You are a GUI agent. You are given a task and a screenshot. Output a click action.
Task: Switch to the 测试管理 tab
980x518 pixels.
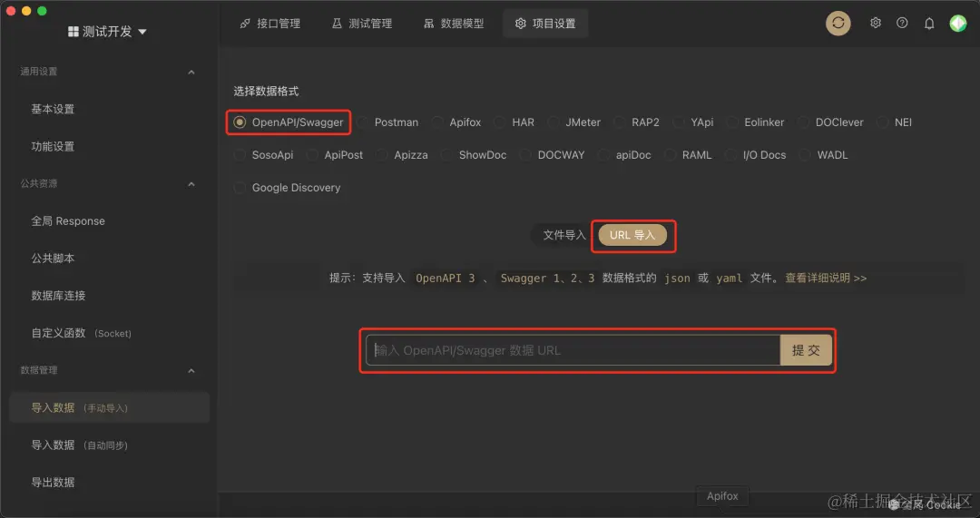[362, 23]
